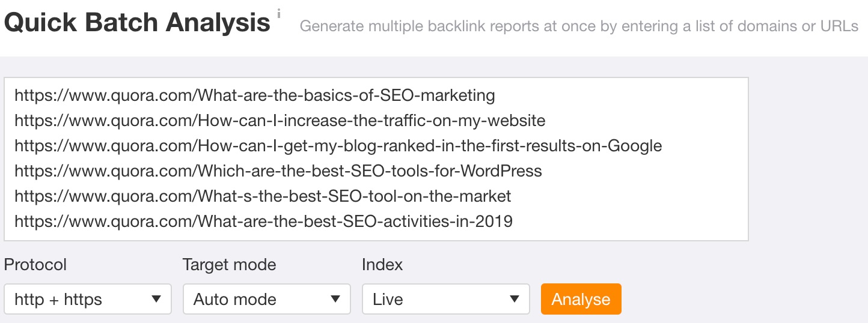Click the info icon beside Quick Batch Analysis
868x323 pixels.
click(279, 12)
